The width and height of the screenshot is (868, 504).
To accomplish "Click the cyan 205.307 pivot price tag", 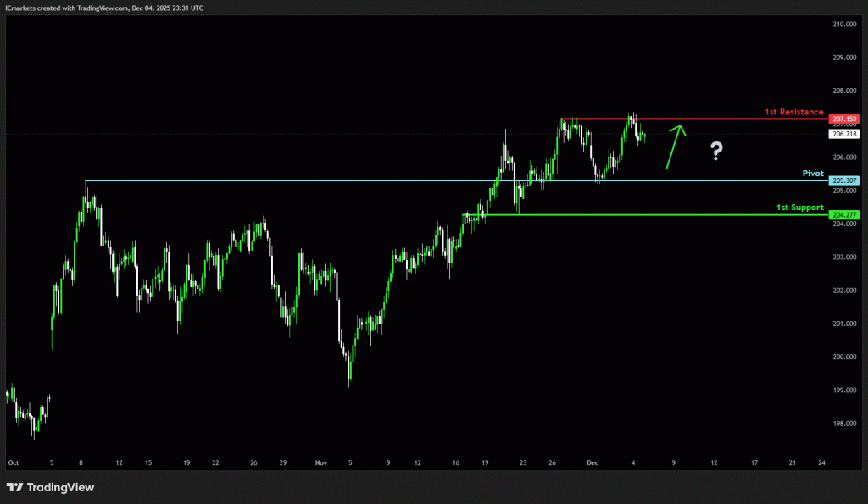I will [845, 180].
